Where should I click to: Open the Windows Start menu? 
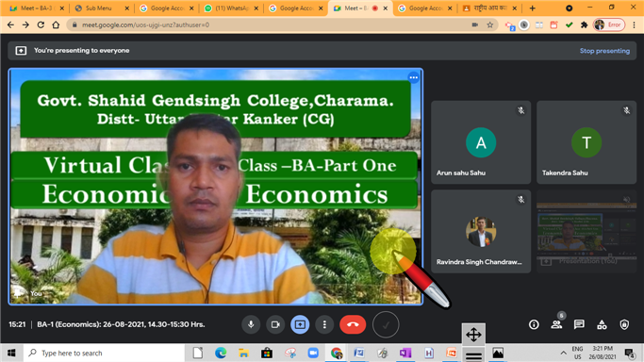[x=11, y=353]
